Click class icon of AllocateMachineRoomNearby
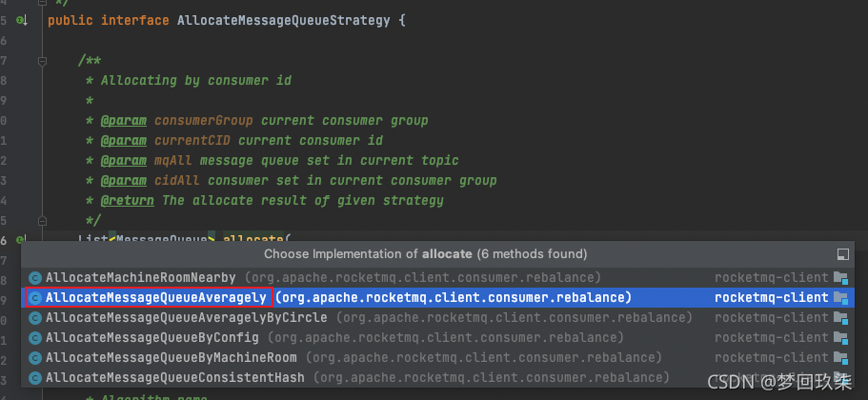Viewport: 868px width, 400px height. click(35, 277)
